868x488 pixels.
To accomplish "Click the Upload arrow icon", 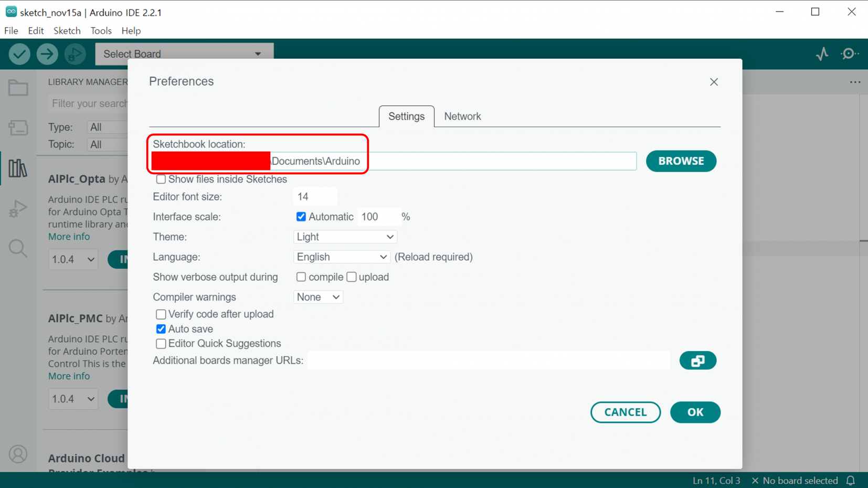I will (47, 54).
